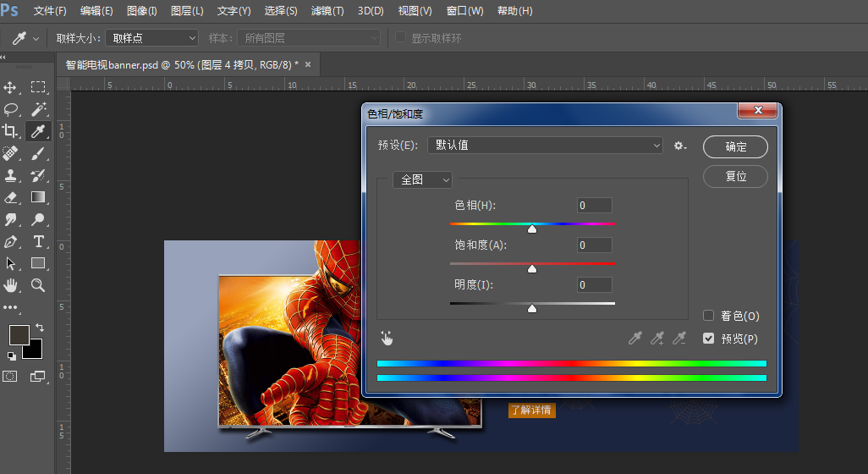Screen dimensions: 868x474
Task: Open the 选择(S) menu
Action: tap(281, 10)
